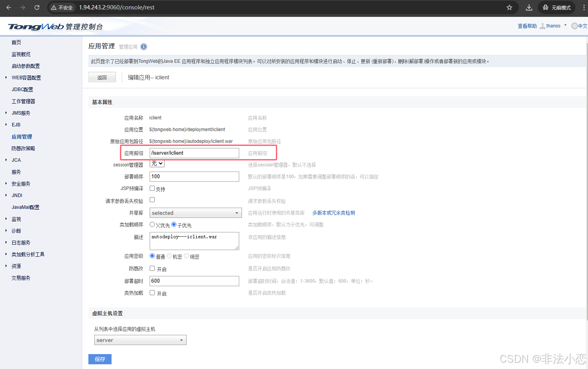Open the 查看帮助 link
Viewport: 588px width, 369px height.
(x=527, y=26)
